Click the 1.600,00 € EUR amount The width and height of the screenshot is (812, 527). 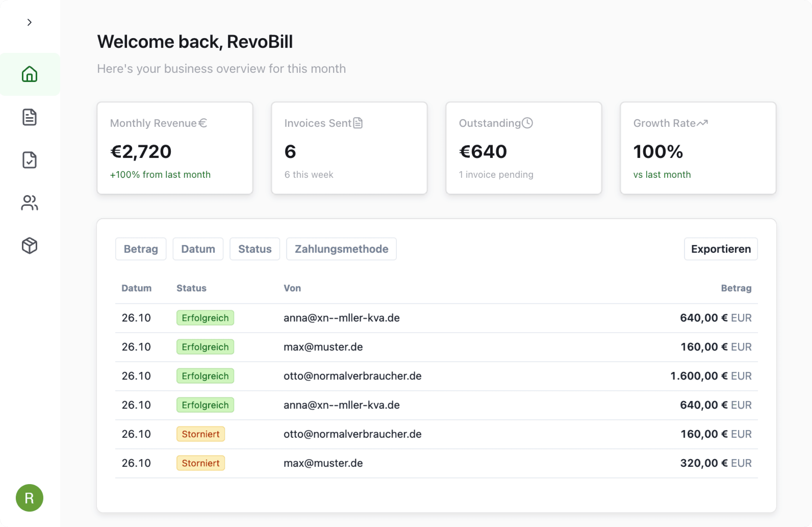711,376
